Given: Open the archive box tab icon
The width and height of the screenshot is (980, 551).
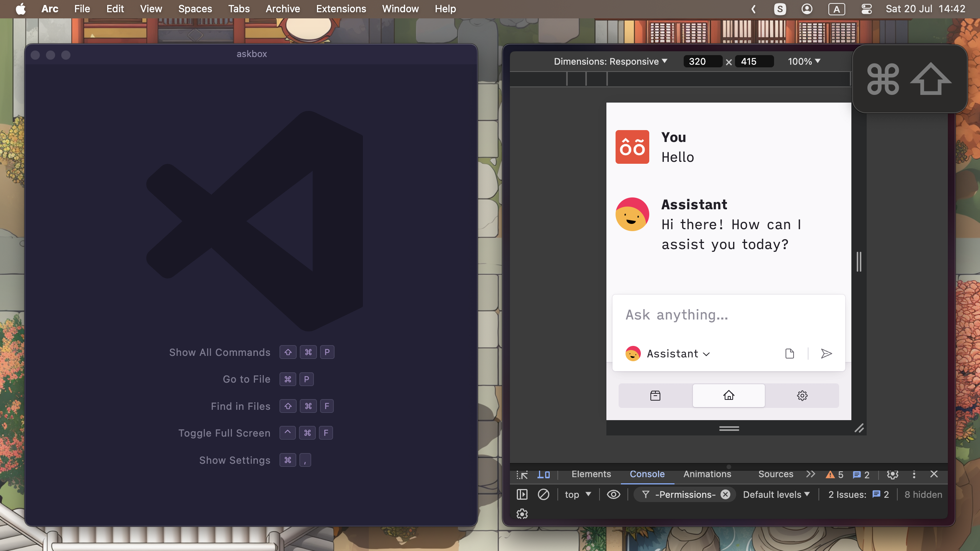Looking at the screenshot, I should pos(655,396).
